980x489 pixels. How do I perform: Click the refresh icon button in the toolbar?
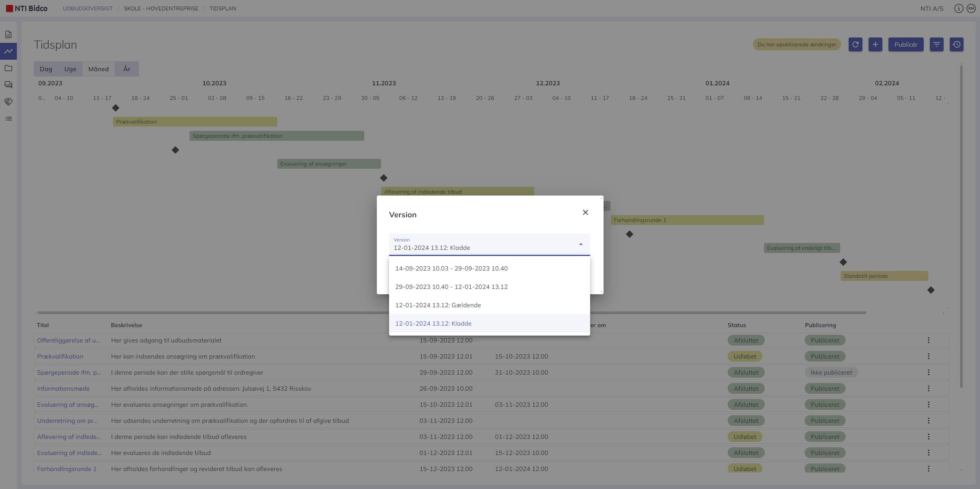click(x=855, y=44)
